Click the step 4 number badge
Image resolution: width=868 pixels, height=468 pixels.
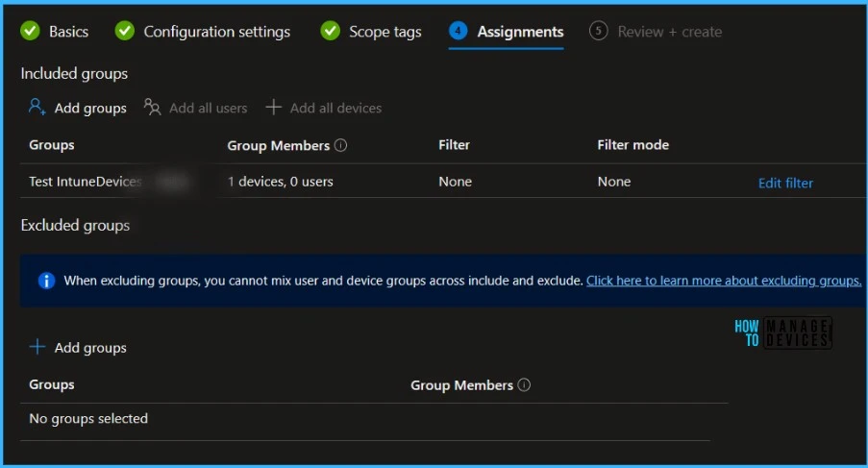(458, 31)
